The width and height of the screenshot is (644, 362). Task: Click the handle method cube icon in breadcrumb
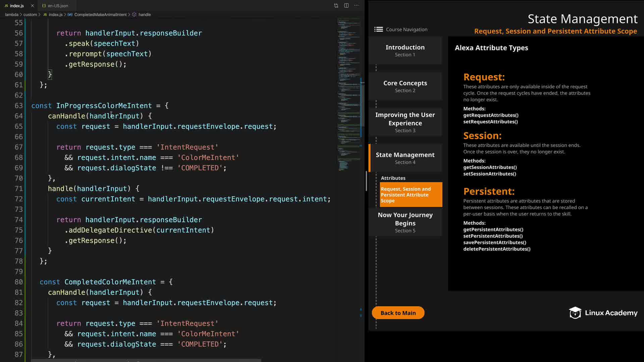[134, 15]
